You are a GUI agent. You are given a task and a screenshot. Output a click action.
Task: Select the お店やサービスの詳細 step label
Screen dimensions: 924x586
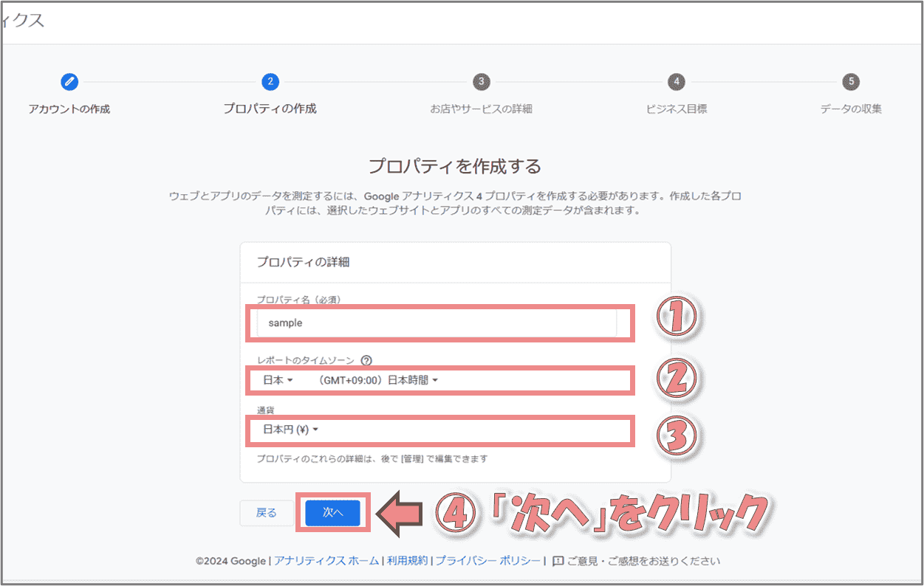482,109
